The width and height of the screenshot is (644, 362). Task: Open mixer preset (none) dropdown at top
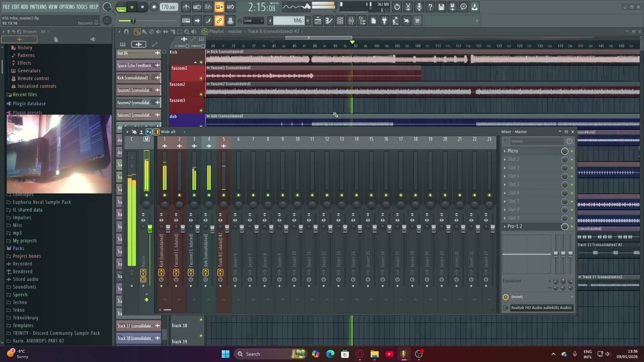(536, 141)
